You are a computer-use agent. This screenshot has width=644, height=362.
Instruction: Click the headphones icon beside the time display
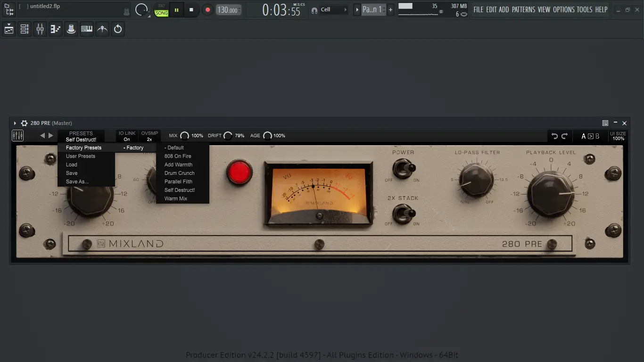pyautogui.click(x=314, y=10)
